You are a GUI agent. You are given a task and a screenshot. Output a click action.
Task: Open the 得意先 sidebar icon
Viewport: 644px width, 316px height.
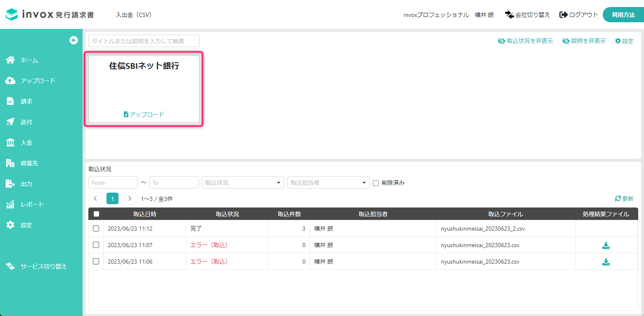coord(11,163)
